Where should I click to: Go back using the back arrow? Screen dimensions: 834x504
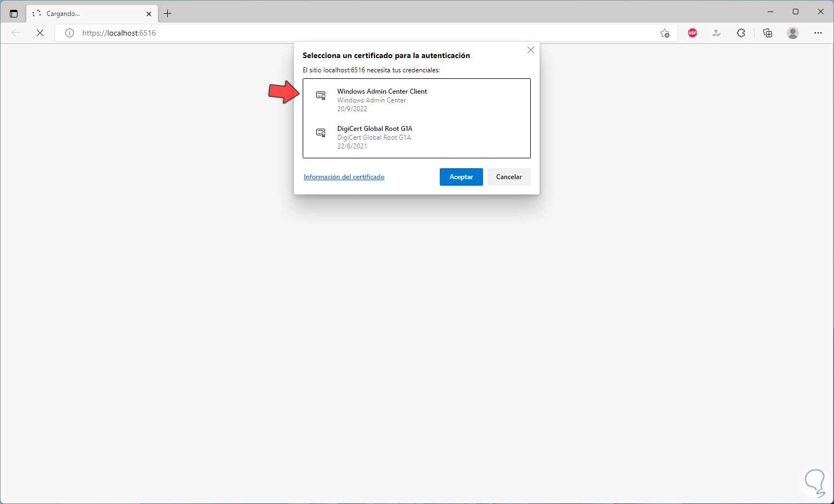16,33
